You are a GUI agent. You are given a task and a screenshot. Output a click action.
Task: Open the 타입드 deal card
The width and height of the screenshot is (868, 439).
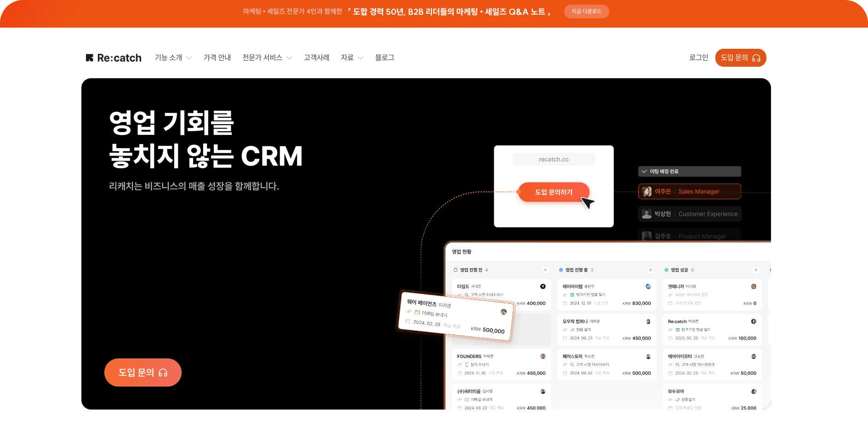pos(501,295)
